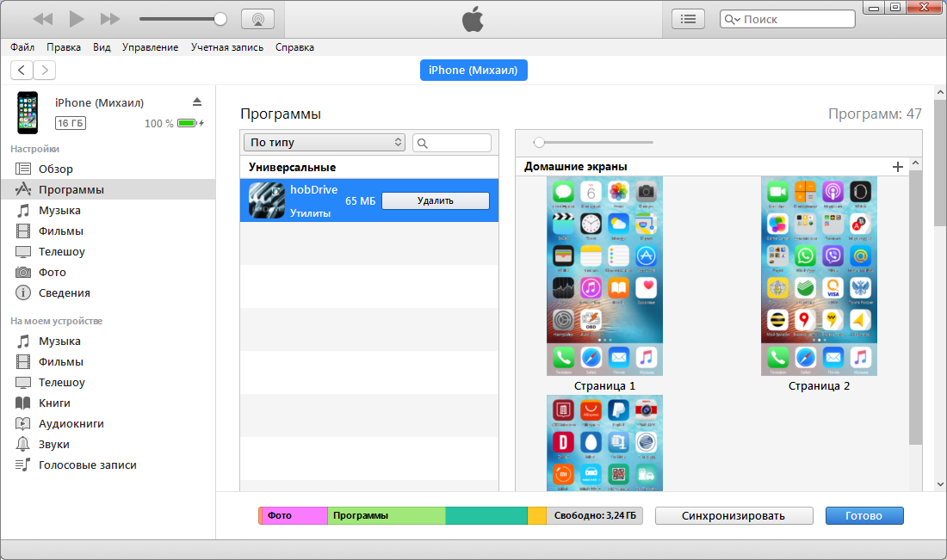The image size is (947, 560).
Task: Click the rewind previous track button
Action: point(43,19)
